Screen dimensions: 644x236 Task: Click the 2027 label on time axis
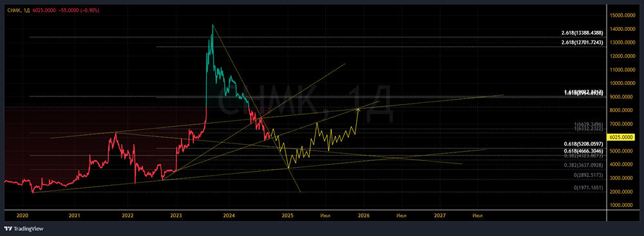click(x=439, y=215)
